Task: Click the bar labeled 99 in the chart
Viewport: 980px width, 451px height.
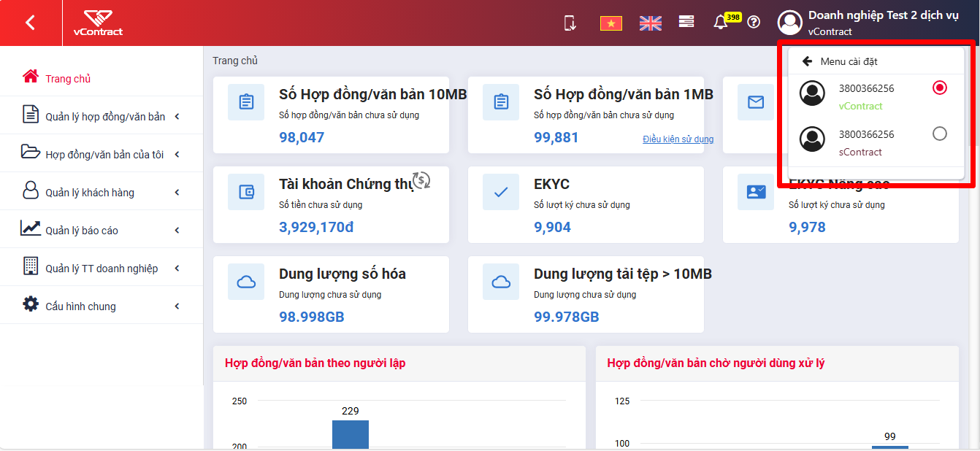Action: [x=890, y=447]
